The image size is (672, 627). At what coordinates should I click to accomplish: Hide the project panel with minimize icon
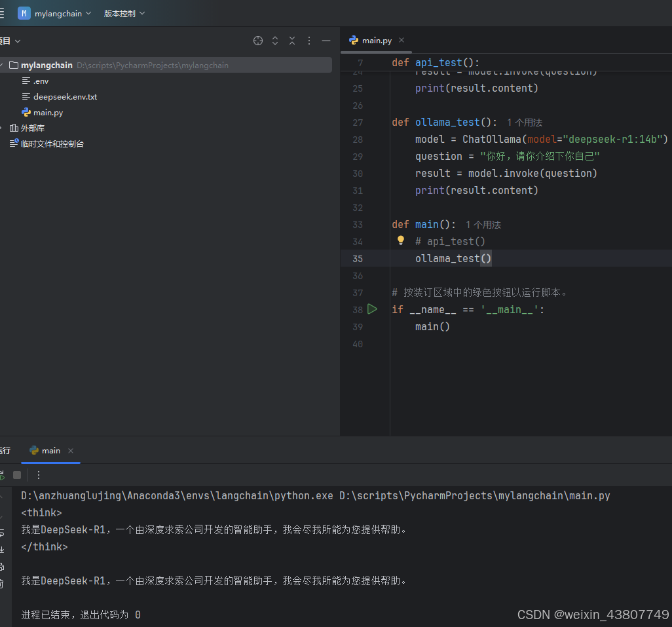coord(326,41)
